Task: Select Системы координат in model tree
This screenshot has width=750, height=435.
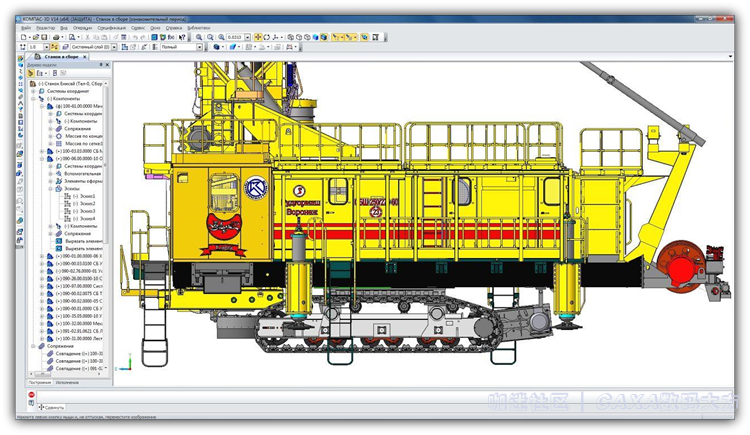Action: pyautogui.click(x=70, y=91)
